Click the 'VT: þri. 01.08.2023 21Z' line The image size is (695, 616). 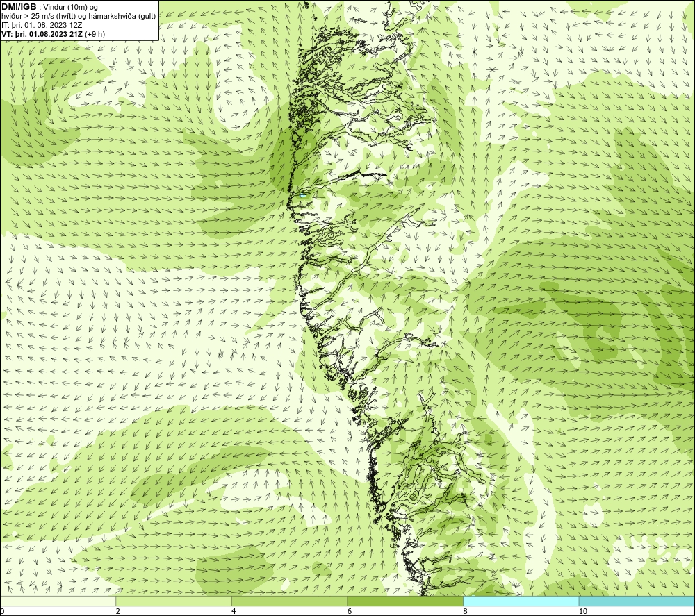tap(42, 34)
